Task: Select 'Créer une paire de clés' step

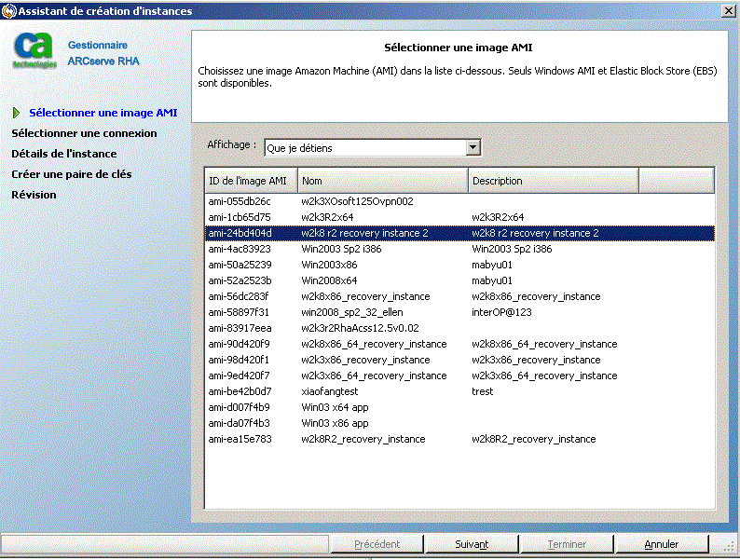Action: pos(71,174)
